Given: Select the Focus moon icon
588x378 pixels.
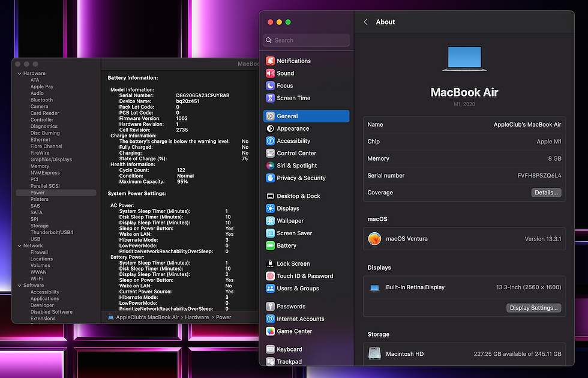Looking at the screenshot, I should tap(270, 85).
